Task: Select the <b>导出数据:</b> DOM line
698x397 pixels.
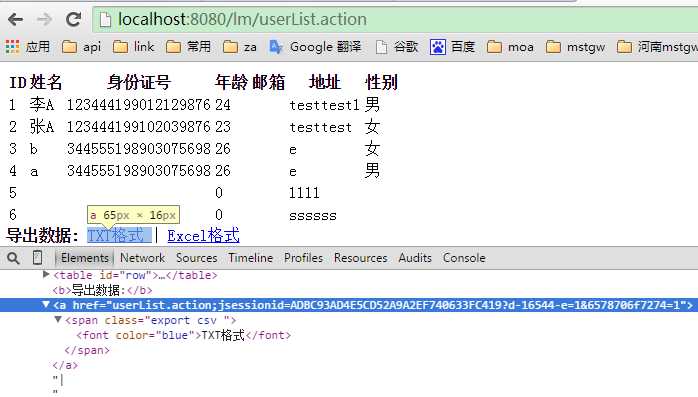Action: (102, 290)
